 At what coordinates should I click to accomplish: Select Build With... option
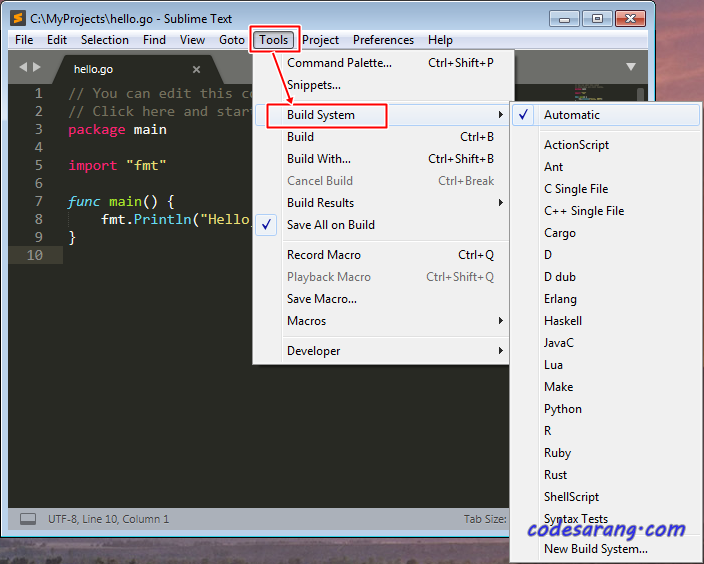(x=382, y=159)
